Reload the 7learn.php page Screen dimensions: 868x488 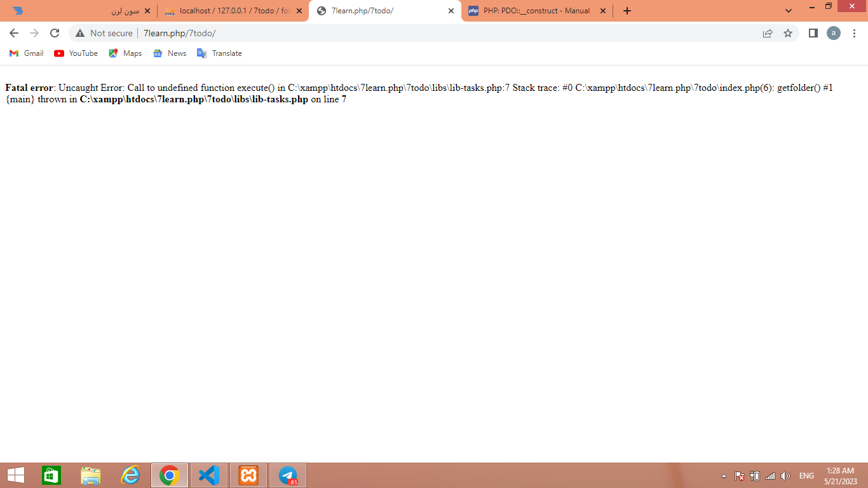pos(55,33)
